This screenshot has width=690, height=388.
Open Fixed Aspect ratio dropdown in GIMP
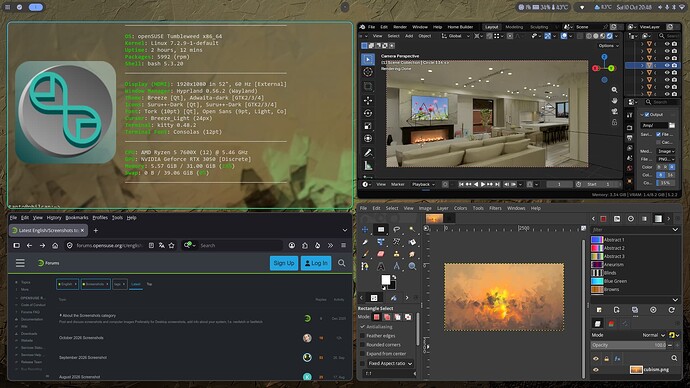coord(390,363)
